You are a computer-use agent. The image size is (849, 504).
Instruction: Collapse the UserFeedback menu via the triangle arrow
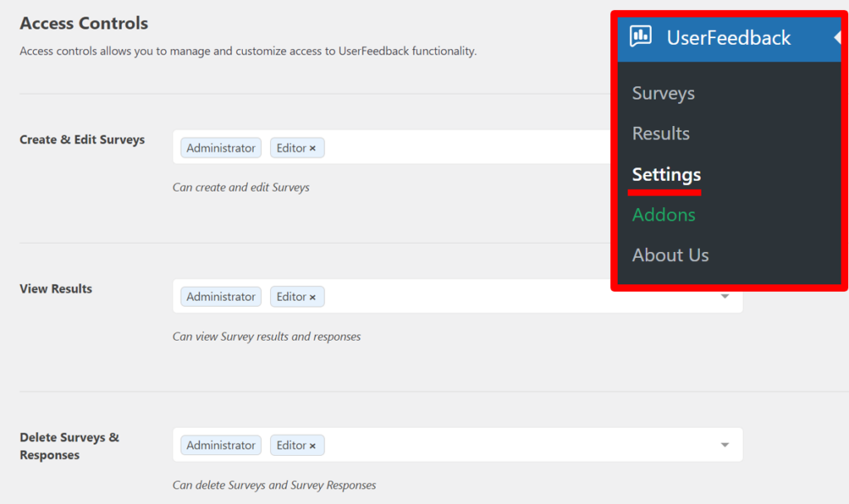coord(839,37)
